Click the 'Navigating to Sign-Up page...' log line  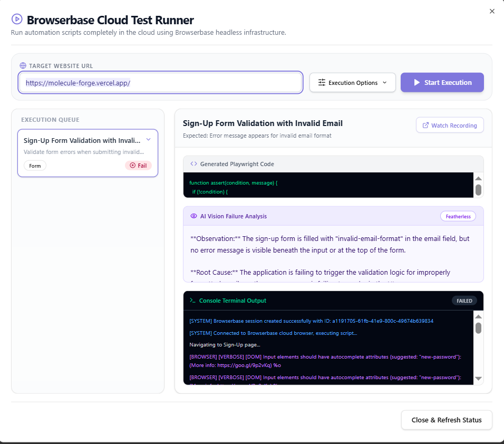[x=225, y=345]
